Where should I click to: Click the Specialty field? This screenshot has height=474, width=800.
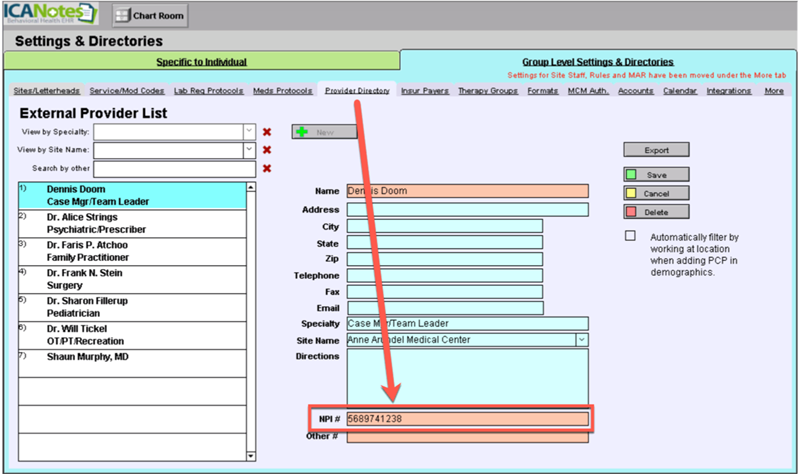(x=467, y=323)
